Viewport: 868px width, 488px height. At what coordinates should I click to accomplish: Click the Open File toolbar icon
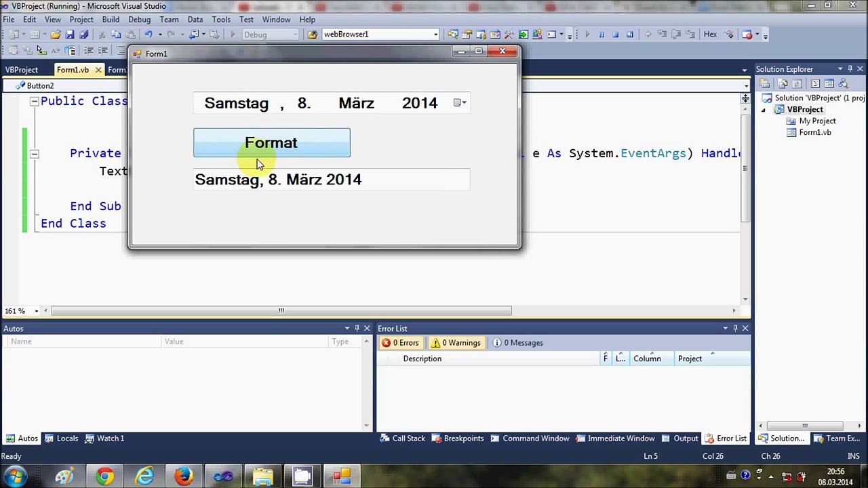(56, 35)
